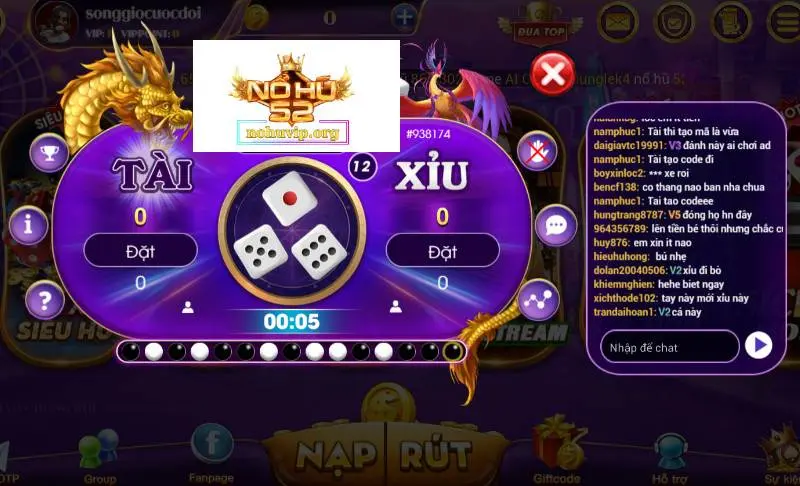Viewport: 800px width, 486px height.
Task: Open the RÚT withdraw button
Action: (436, 454)
